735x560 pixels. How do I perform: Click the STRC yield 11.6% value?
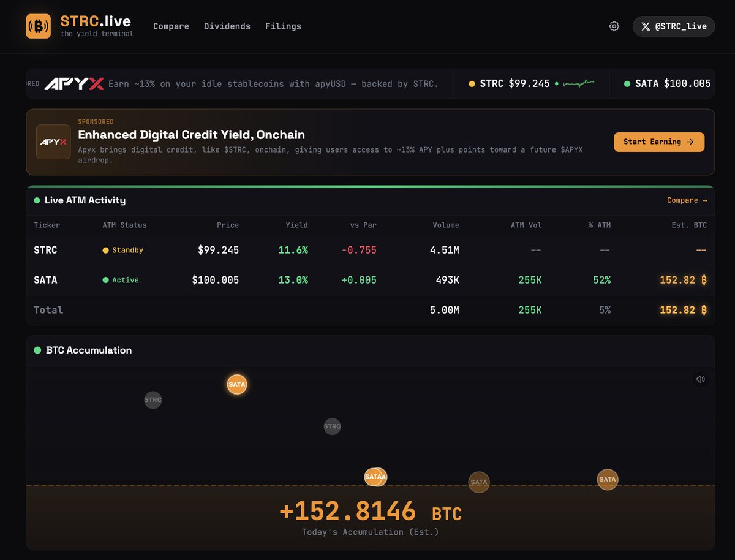pos(293,250)
